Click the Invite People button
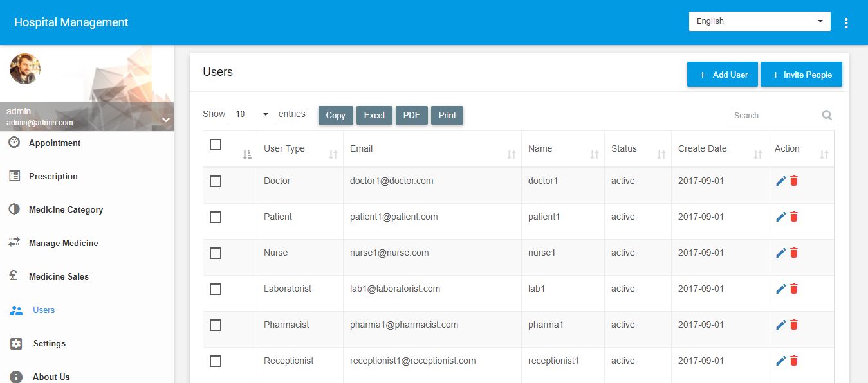 click(x=801, y=75)
